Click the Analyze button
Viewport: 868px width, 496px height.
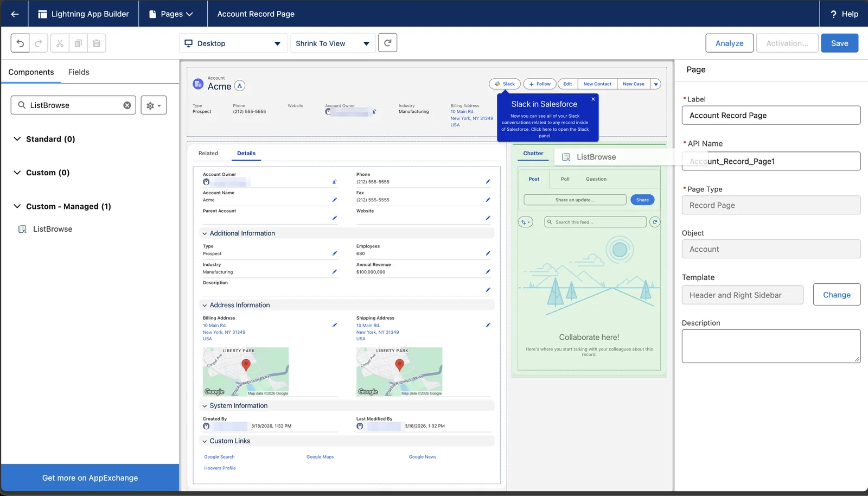point(729,43)
